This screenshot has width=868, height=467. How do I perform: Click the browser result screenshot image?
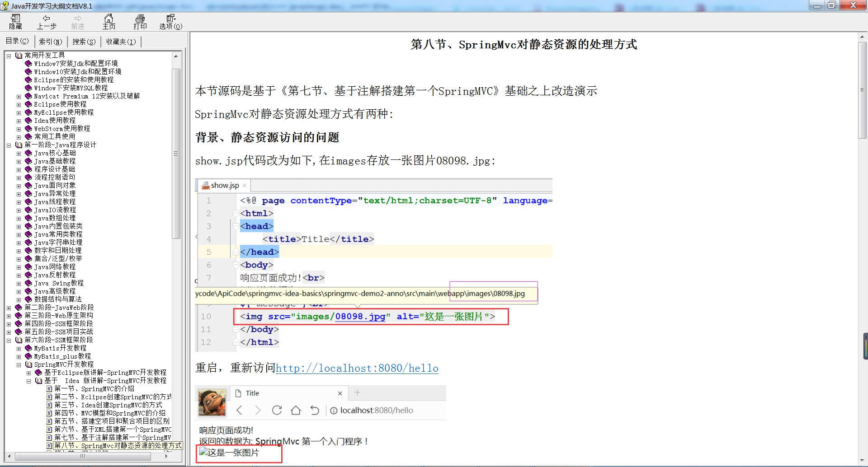pos(321,425)
